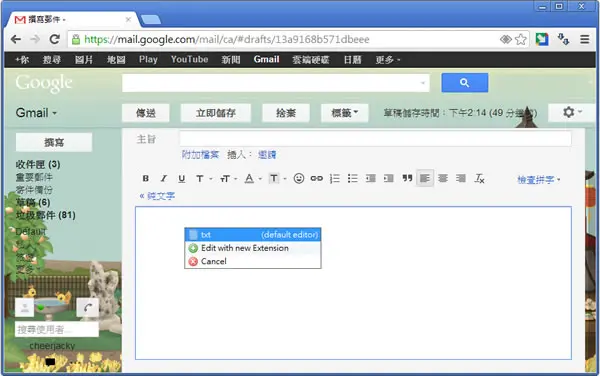Select Edit with new Extension

click(x=253, y=248)
